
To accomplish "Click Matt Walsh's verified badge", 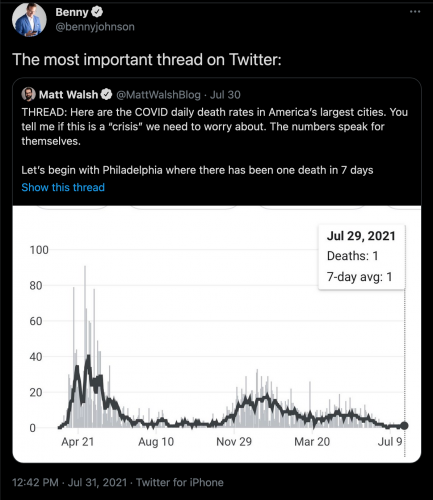I will click(106, 95).
